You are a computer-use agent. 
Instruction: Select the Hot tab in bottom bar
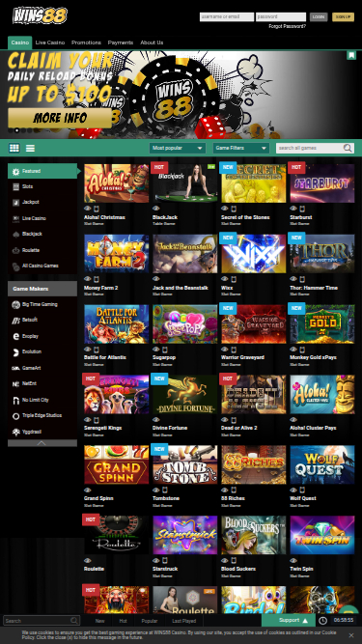pyautogui.click(x=124, y=621)
